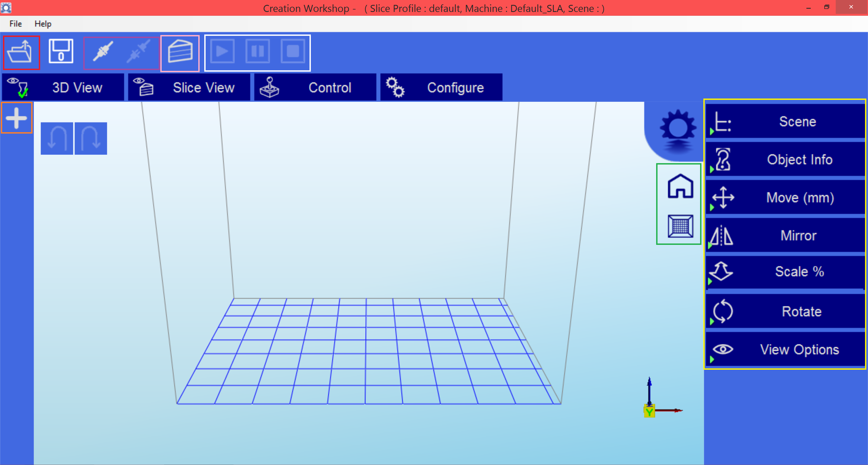Open the File menu
Viewport: 868px width, 465px height.
coord(15,23)
